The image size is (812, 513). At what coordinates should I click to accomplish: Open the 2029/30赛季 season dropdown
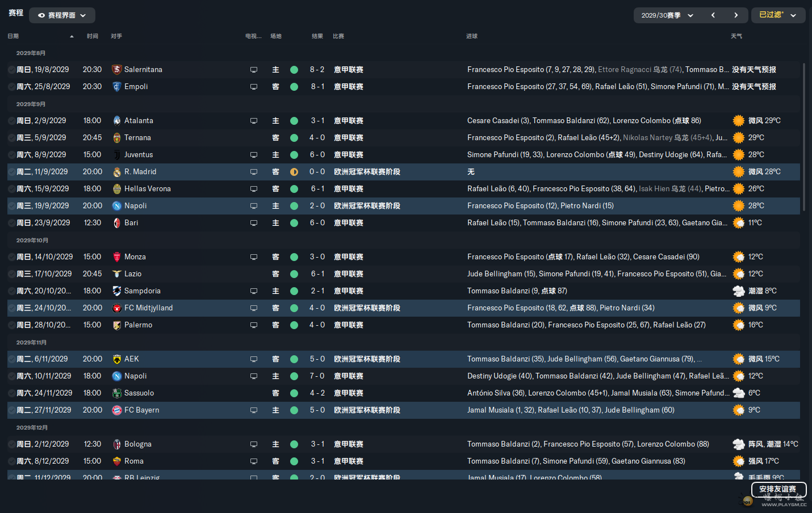click(667, 15)
